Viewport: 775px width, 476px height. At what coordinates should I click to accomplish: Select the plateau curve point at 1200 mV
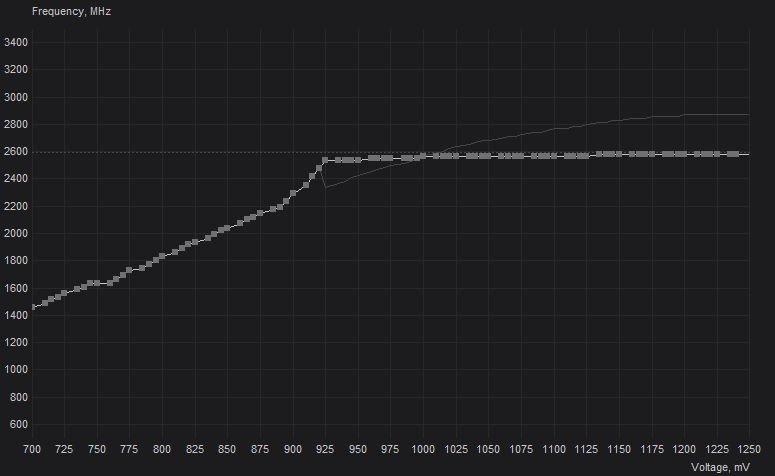pyautogui.click(x=684, y=154)
